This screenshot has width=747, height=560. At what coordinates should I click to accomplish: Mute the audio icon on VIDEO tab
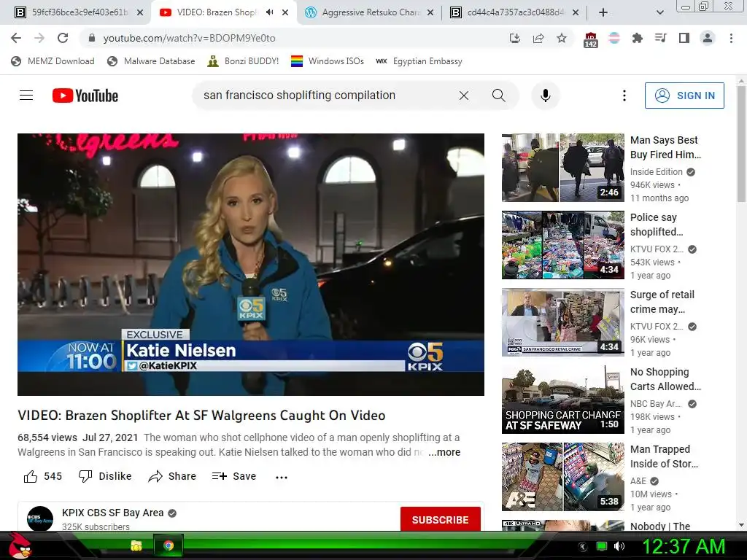pyautogui.click(x=270, y=12)
